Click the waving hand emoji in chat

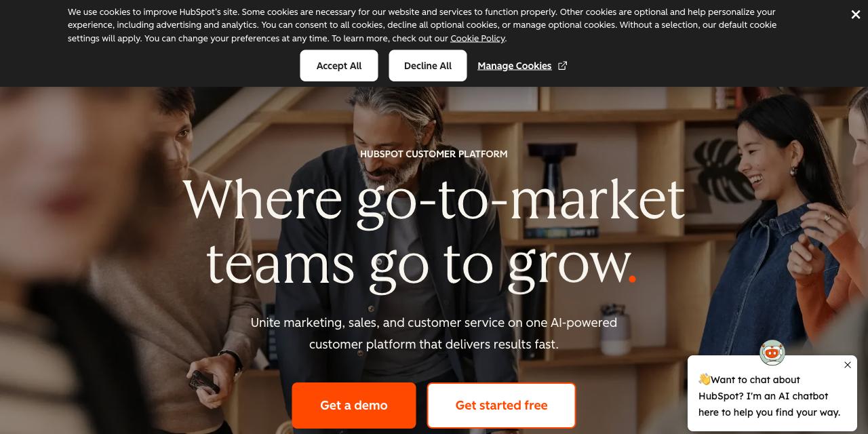(705, 380)
